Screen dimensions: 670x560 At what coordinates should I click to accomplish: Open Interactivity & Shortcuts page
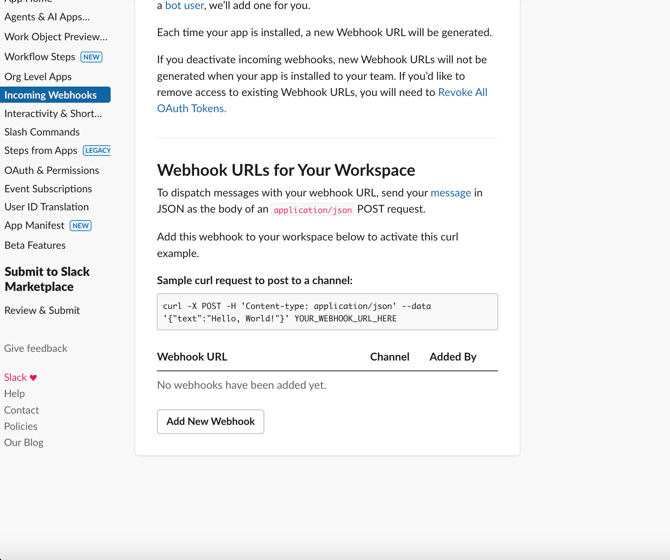pyautogui.click(x=53, y=113)
